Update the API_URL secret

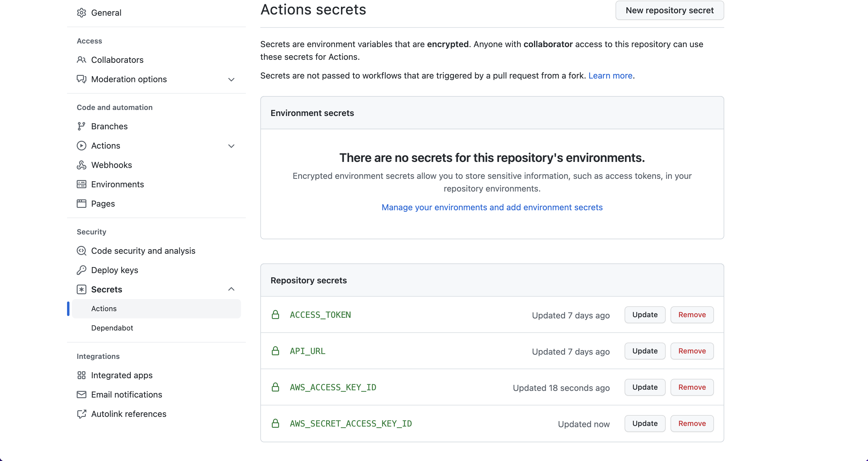click(645, 351)
